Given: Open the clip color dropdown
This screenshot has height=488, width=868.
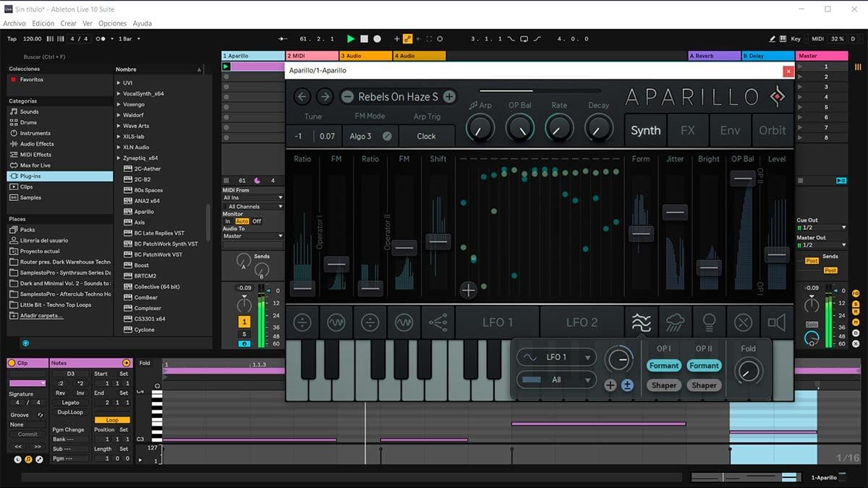Looking at the screenshot, I should pos(27,382).
